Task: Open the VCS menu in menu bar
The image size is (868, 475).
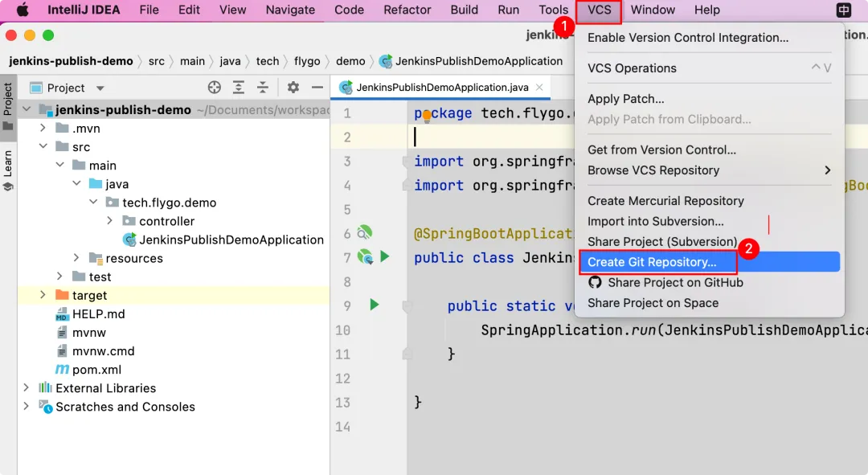Action: tap(599, 10)
